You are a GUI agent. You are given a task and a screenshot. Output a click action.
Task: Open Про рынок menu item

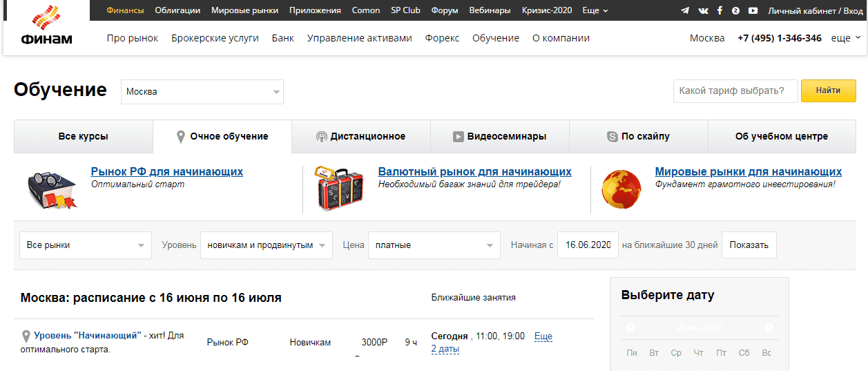tap(133, 38)
